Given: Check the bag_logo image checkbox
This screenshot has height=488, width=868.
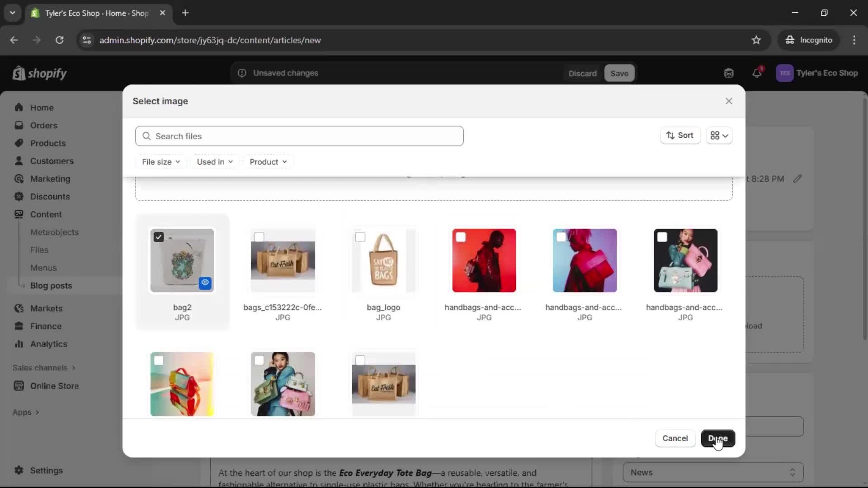Looking at the screenshot, I should (x=360, y=236).
